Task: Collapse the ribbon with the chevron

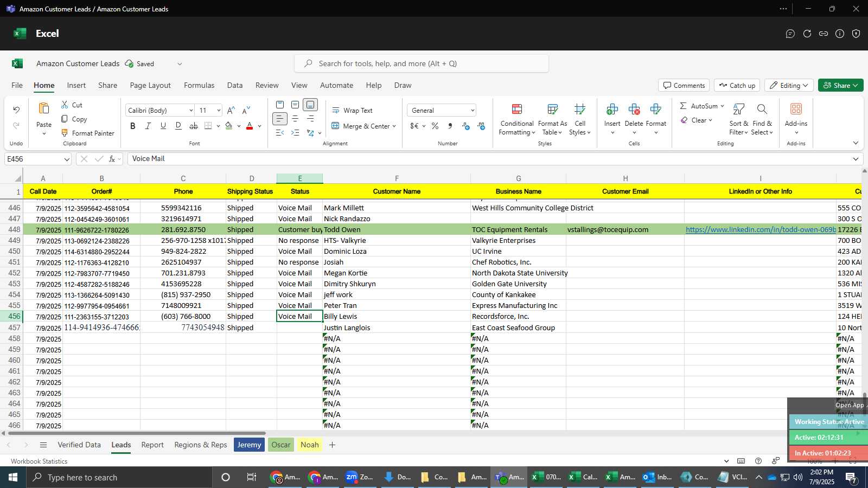Action: [856, 143]
